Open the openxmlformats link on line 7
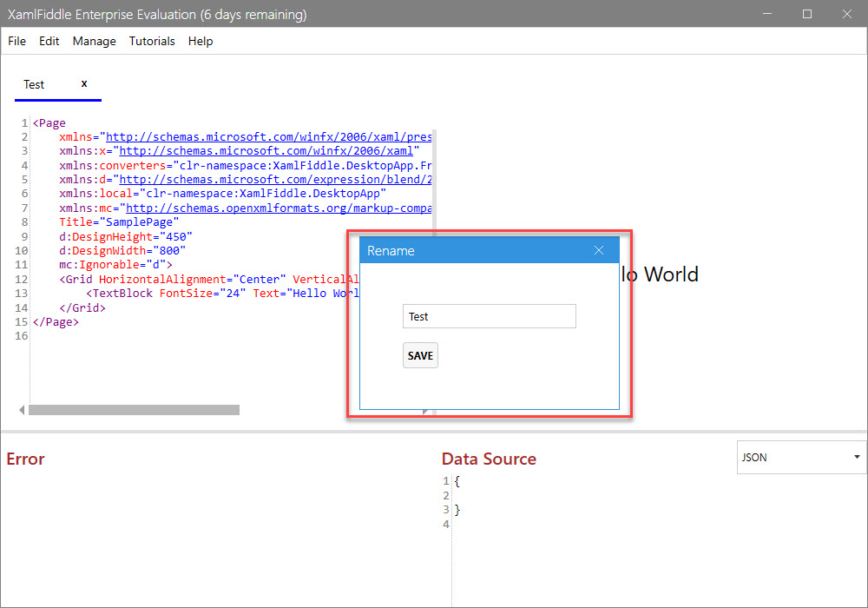 [279, 208]
